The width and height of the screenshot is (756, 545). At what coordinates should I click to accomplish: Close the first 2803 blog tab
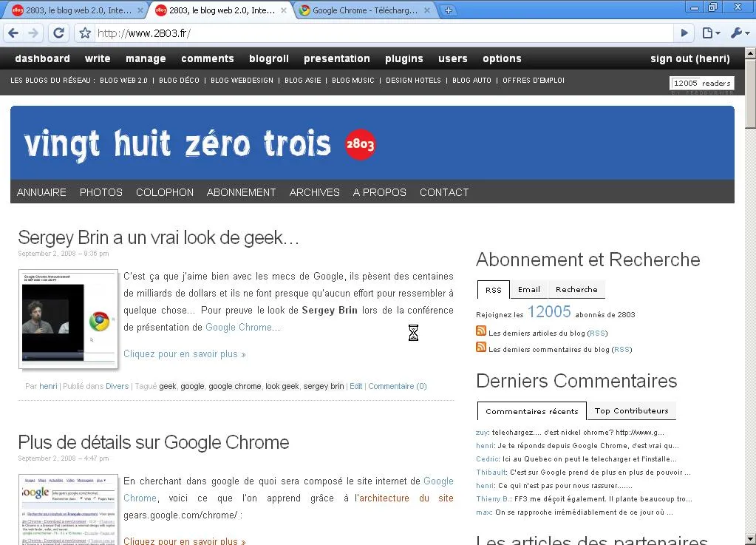coord(140,10)
